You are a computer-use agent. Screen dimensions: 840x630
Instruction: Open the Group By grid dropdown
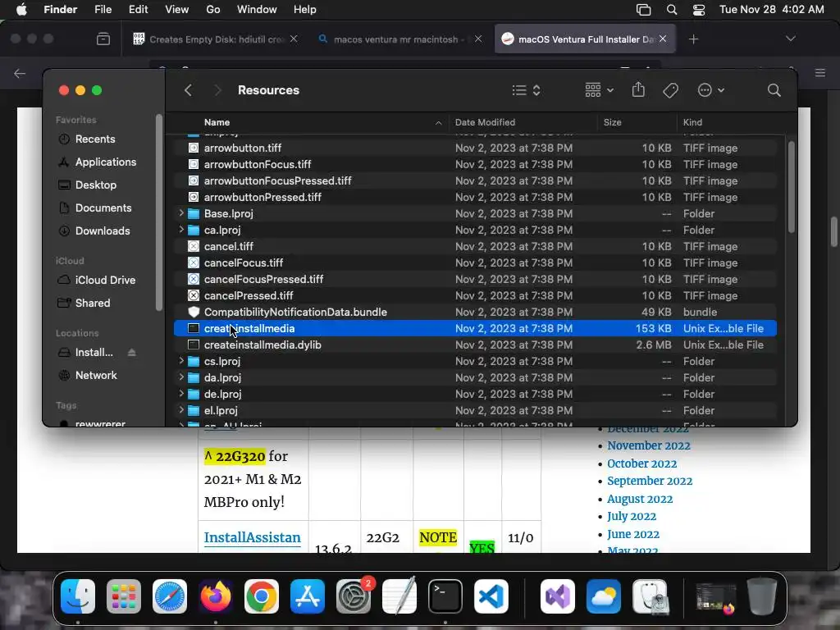(599, 90)
